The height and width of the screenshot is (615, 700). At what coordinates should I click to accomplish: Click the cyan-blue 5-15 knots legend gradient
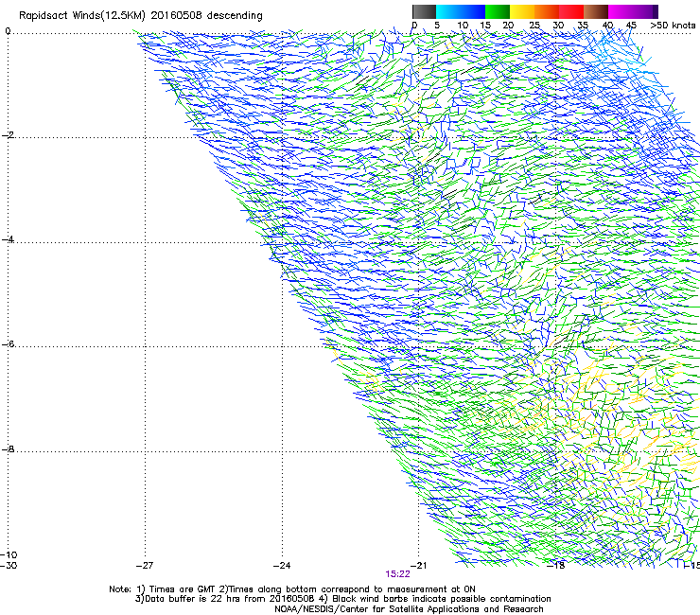[461, 11]
